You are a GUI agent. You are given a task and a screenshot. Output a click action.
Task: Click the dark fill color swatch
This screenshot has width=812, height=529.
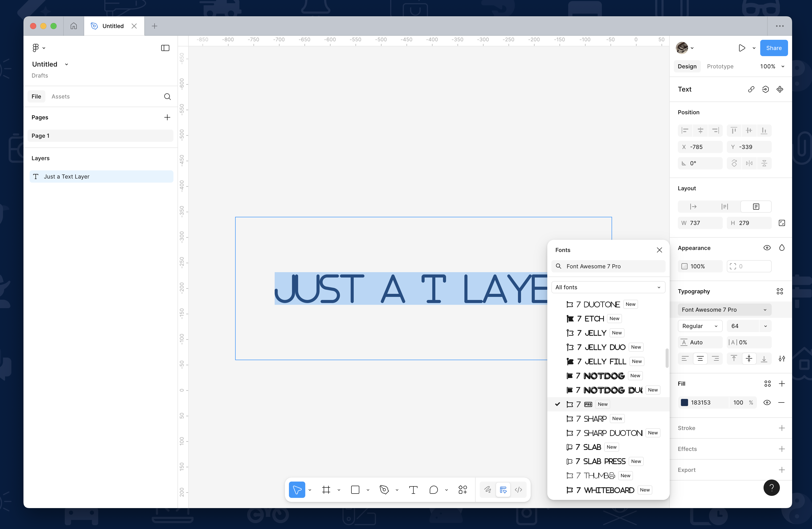(x=684, y=402)
